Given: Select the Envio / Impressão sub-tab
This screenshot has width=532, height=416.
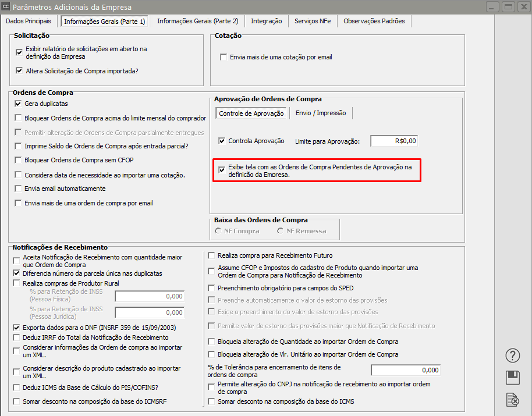Looking at the screenshot, I should [321, 113].
